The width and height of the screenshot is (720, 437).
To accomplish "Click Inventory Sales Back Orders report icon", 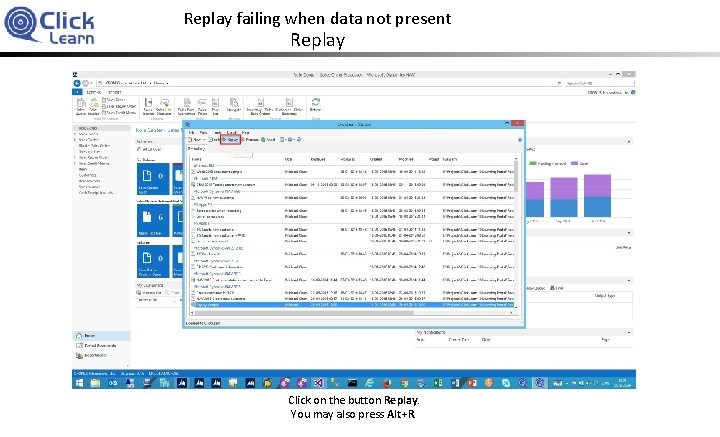I will tap(260, 106).
